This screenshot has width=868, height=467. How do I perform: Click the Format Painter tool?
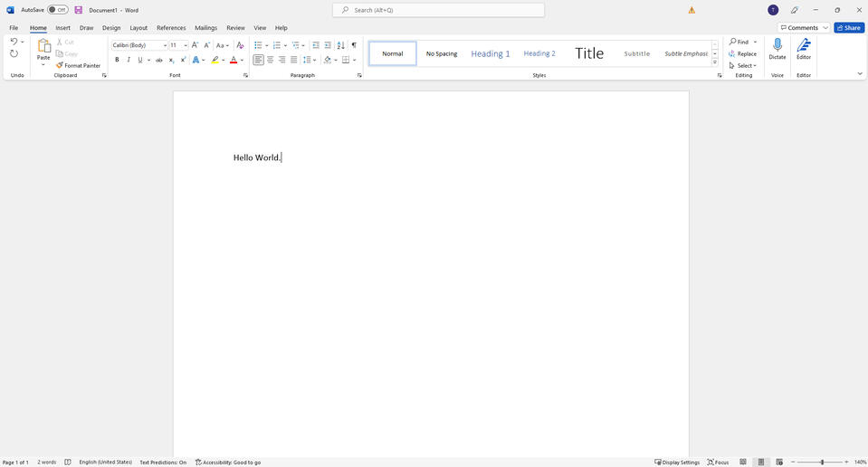click(x=78, y=65)
